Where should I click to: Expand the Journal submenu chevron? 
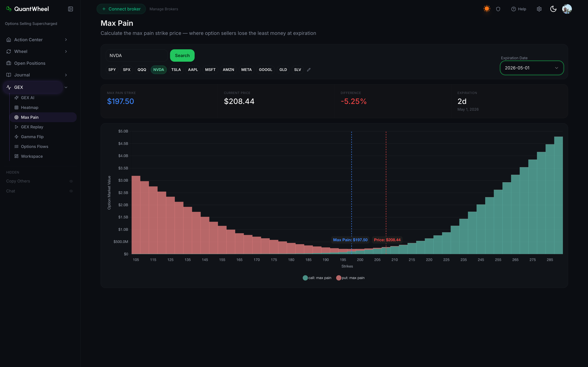[x=66, y=75]
